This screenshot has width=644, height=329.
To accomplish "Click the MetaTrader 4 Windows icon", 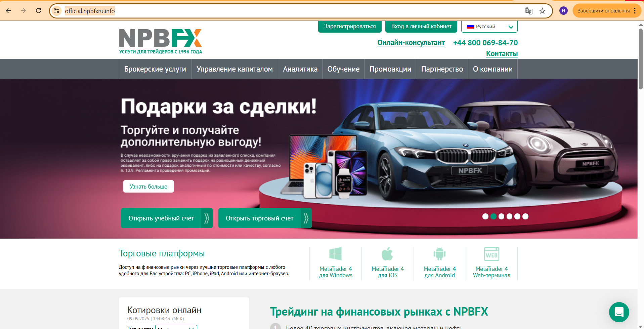I will coord(335,254).
